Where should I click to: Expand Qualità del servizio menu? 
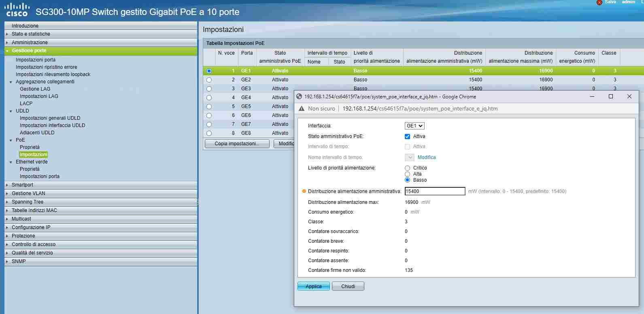(101, 253)
